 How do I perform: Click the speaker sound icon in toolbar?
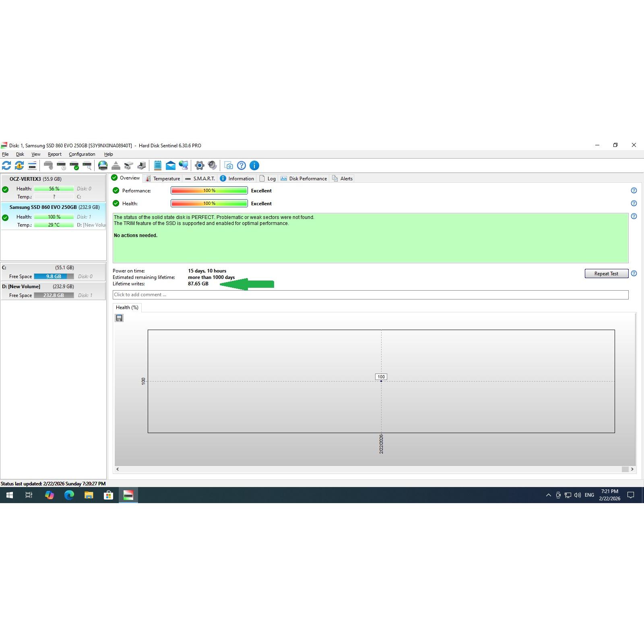[x=212, y=165]
